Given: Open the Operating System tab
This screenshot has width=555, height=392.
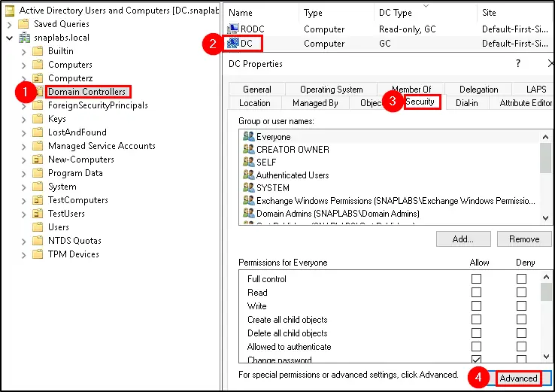Looking at the screenshot, I should (332, 90).
